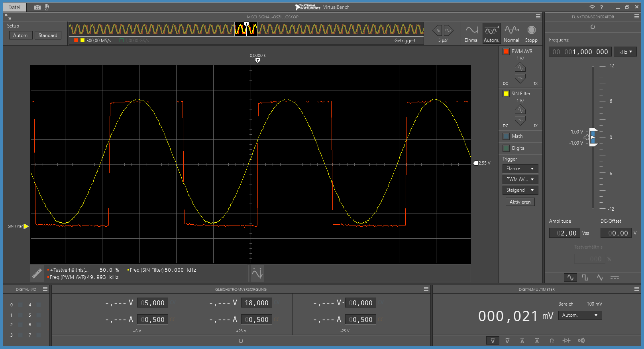Power on the function generator

(593, 27)
